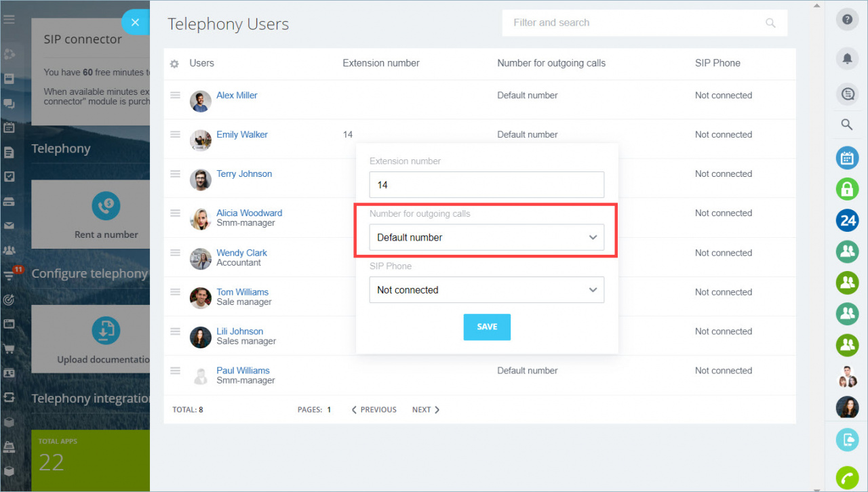Click Alex Miller's Not connected cell
868x492 pixels.
point(724,96)
